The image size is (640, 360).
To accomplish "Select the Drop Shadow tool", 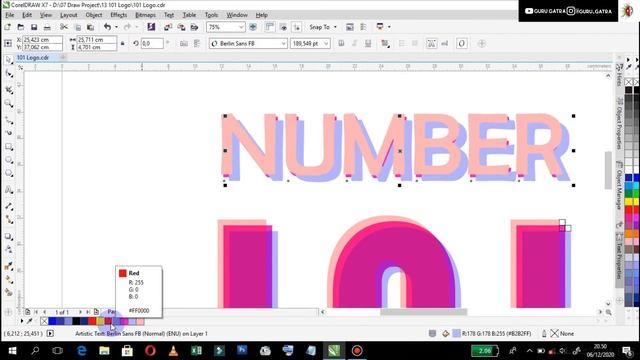I will pos(9,236).
